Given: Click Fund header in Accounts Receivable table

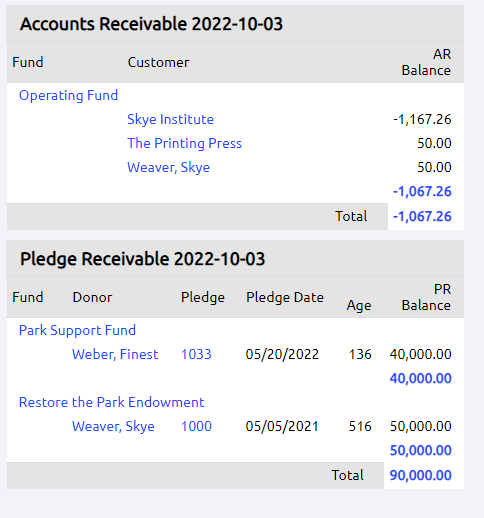Looking at the screenshot, I should coord(28,63).
